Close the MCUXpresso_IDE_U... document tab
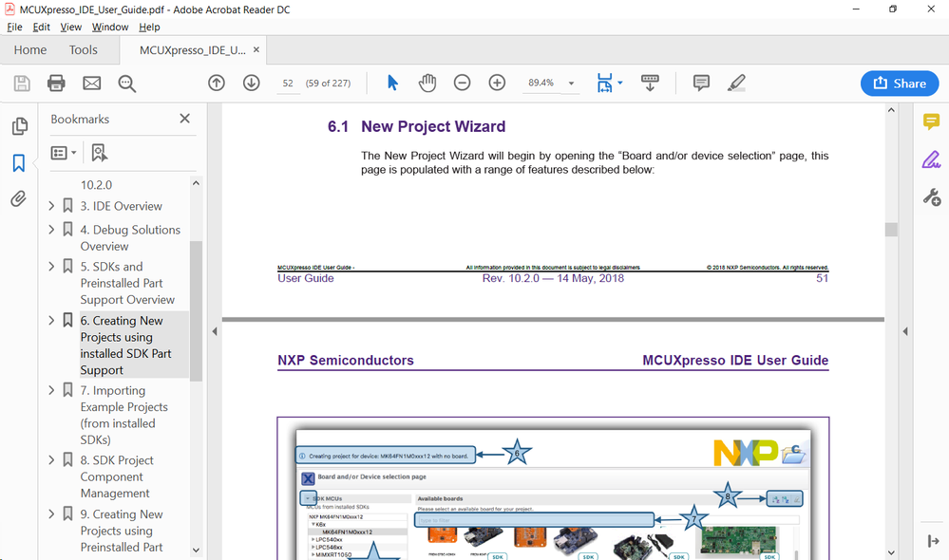This screenshot has width=949, height=560. [x=256, y=49]
